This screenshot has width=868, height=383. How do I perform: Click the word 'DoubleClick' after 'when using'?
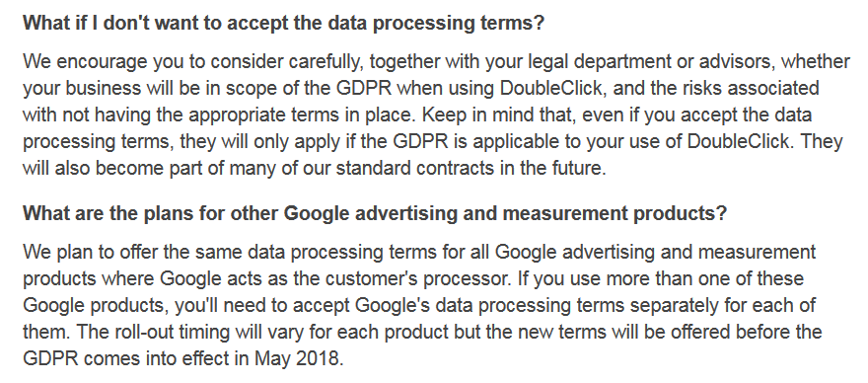click(x=550, y=88)
